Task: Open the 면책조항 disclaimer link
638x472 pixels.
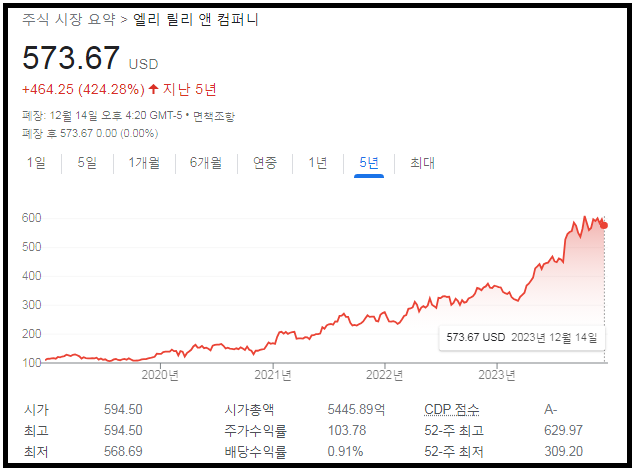Action: (214, 116)
